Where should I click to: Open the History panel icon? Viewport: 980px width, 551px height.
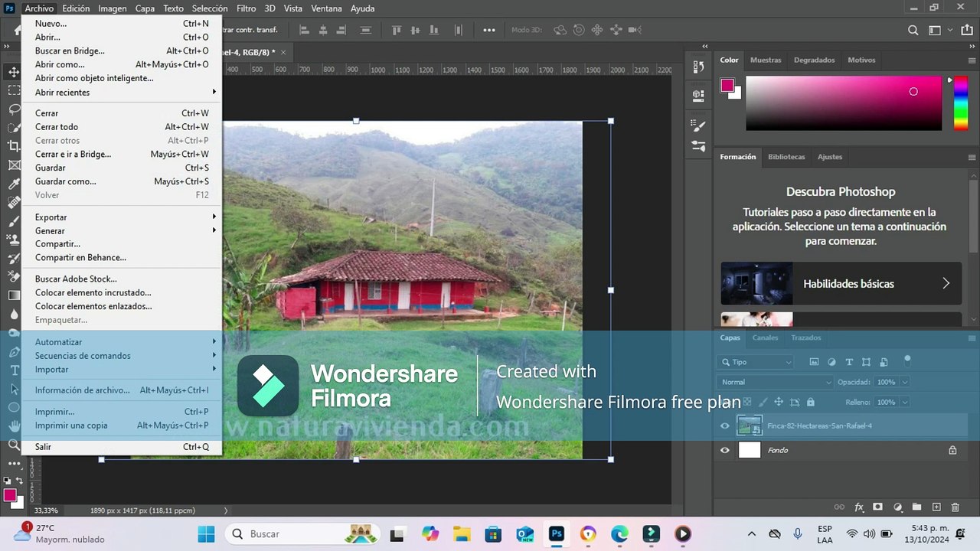[x=698, y=67]
